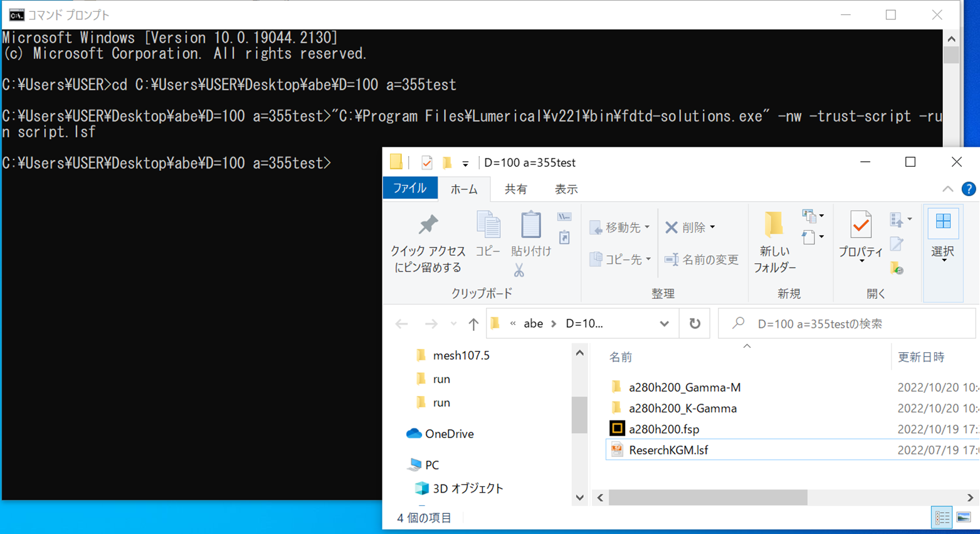980x534 pixels.
Task: Open the Open-with dropdown in 開く group
Action: [900, 219]
